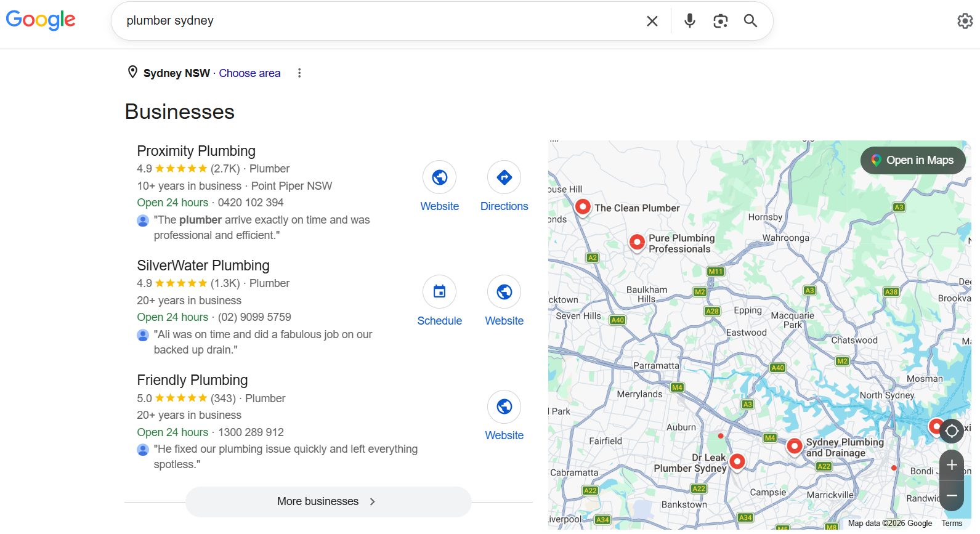Click small red dot near Bondi on map
Viewport: 980px width, 534px height.
click(894, 468)
